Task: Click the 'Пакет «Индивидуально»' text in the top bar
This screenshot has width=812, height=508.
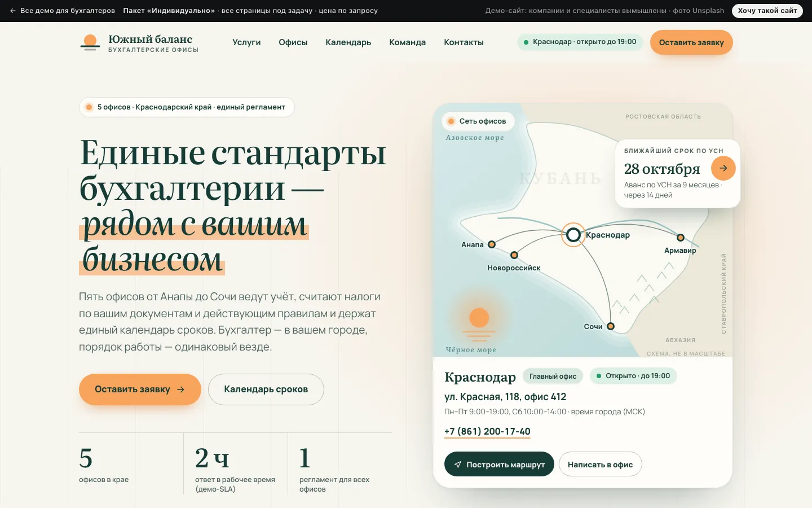Action: tap(169, 11)
